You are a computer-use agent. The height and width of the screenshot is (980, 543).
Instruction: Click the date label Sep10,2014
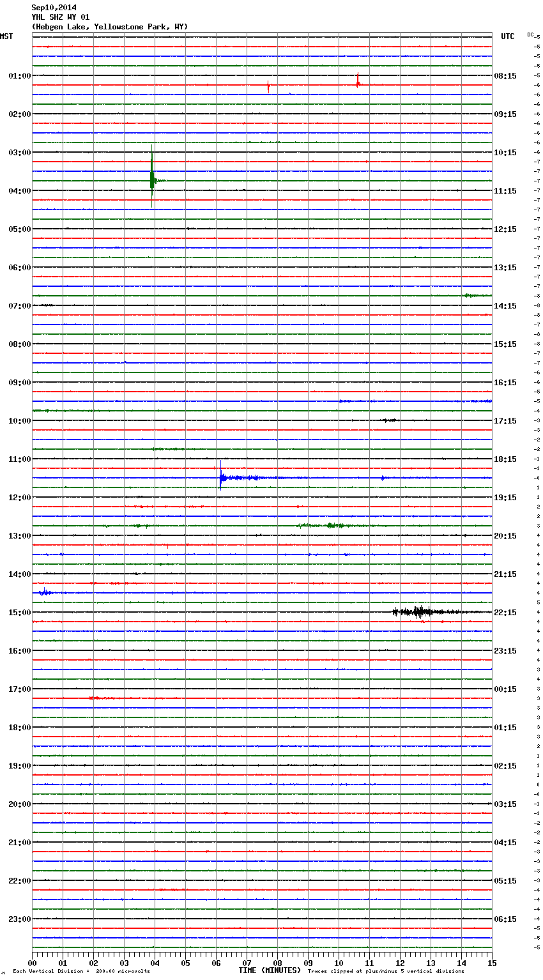click(x=54, y=8)
